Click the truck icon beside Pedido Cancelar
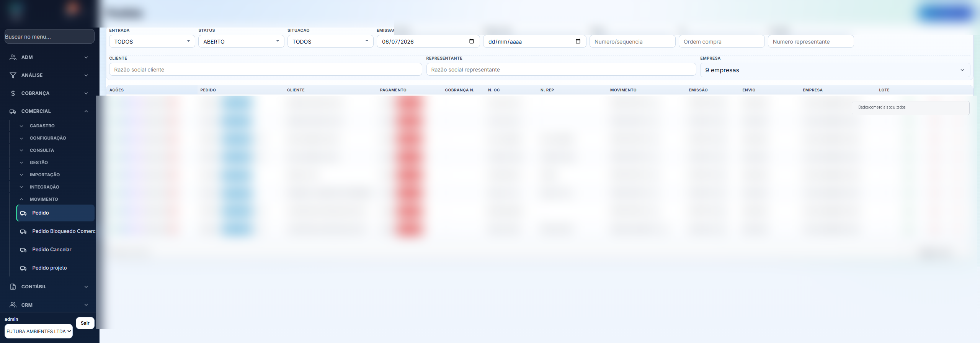Viewport: 980px width, 343px height. pos(23,250)
